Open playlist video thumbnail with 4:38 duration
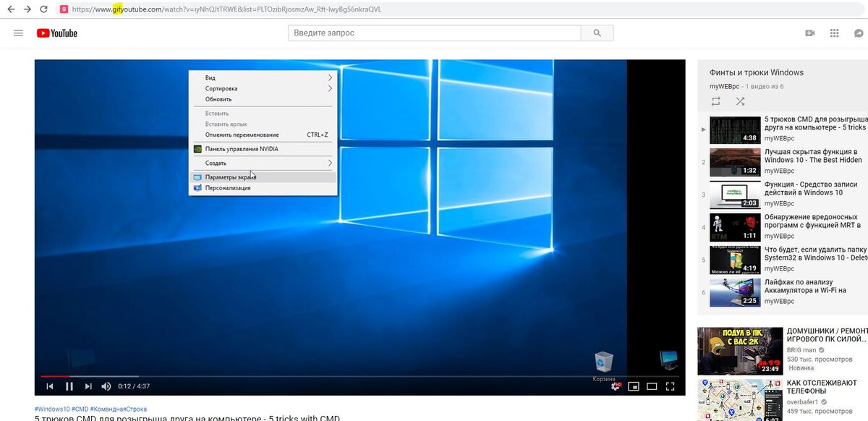Image resolution: width=868 pixels, height=421 pixels. click(x=734, y=130)
